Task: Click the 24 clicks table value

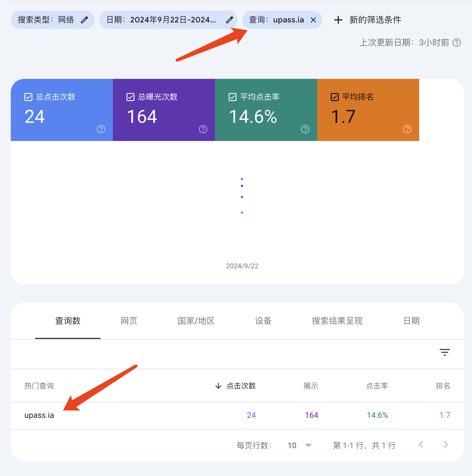Action: click(251, 415)
